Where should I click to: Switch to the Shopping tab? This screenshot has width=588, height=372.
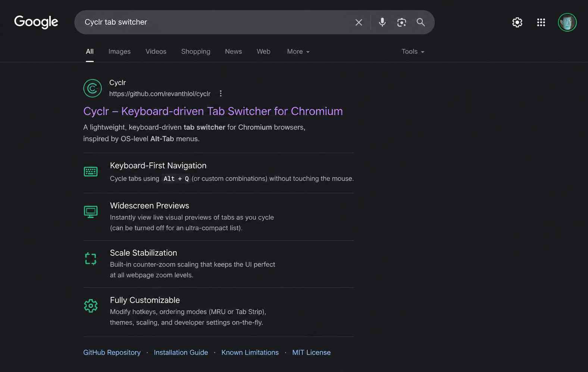[x=196, y=51]
